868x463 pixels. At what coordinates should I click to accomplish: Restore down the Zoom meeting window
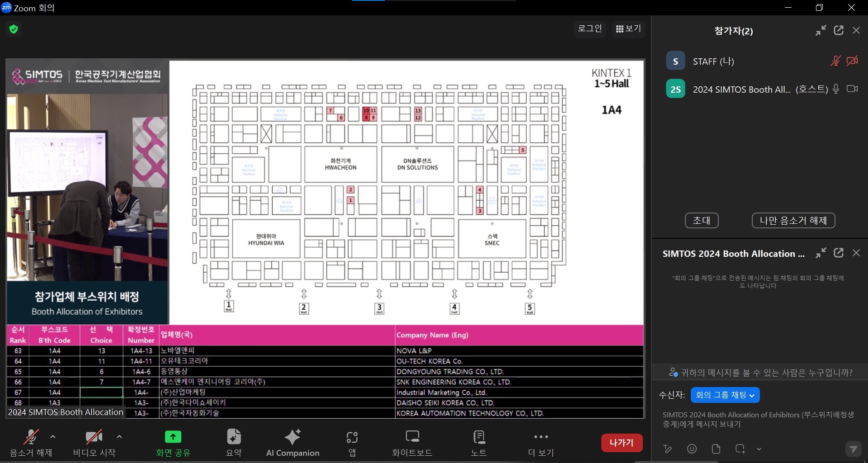pos(819,8)
